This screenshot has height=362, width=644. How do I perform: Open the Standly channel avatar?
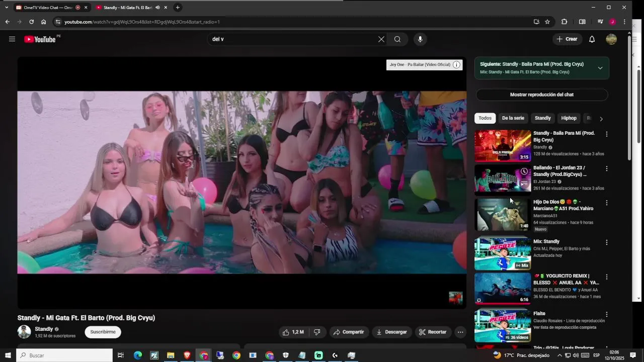(x=24, y=332)
